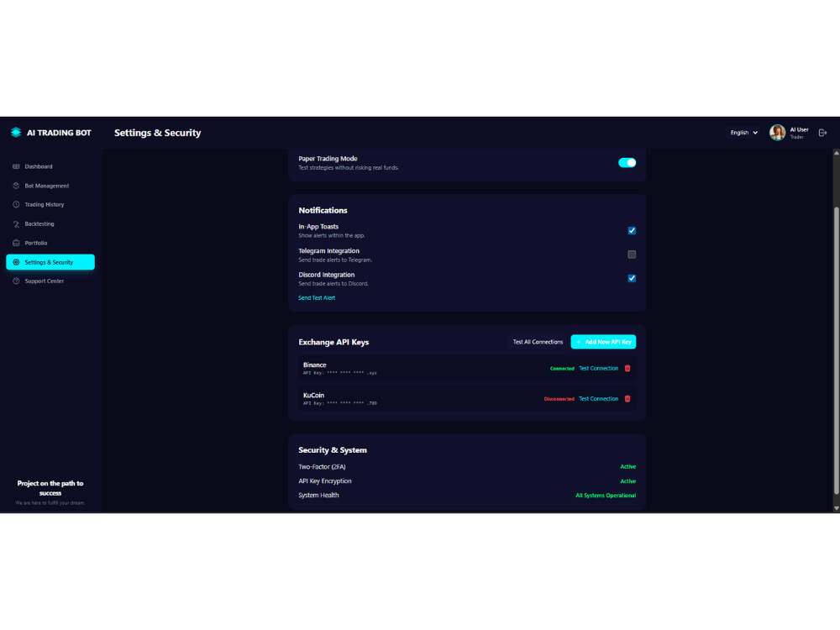Click the Settings & Security gear icon
This screenshot has height=630, width=840.
click(x=16, y=262)
